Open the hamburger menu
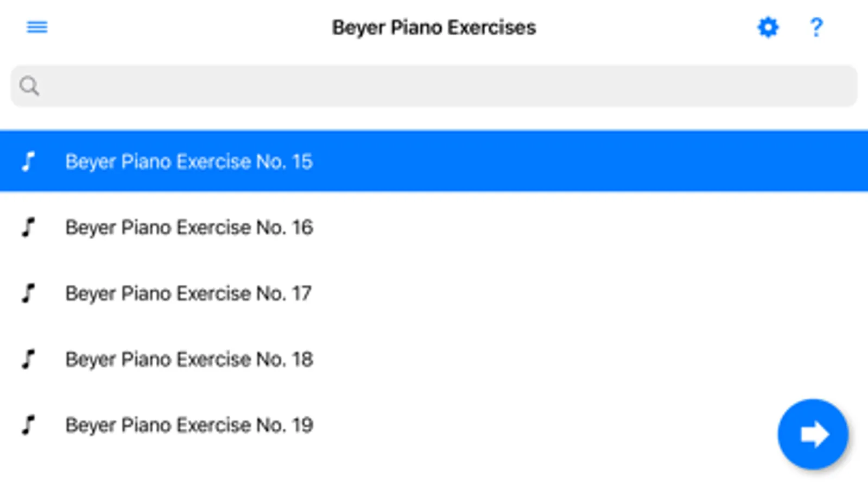The width and height of the screenshot is (868, 489). point(37,27)
